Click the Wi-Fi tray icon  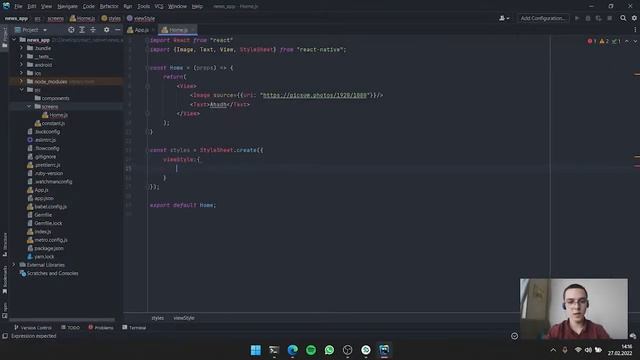(x=578, y=350)
